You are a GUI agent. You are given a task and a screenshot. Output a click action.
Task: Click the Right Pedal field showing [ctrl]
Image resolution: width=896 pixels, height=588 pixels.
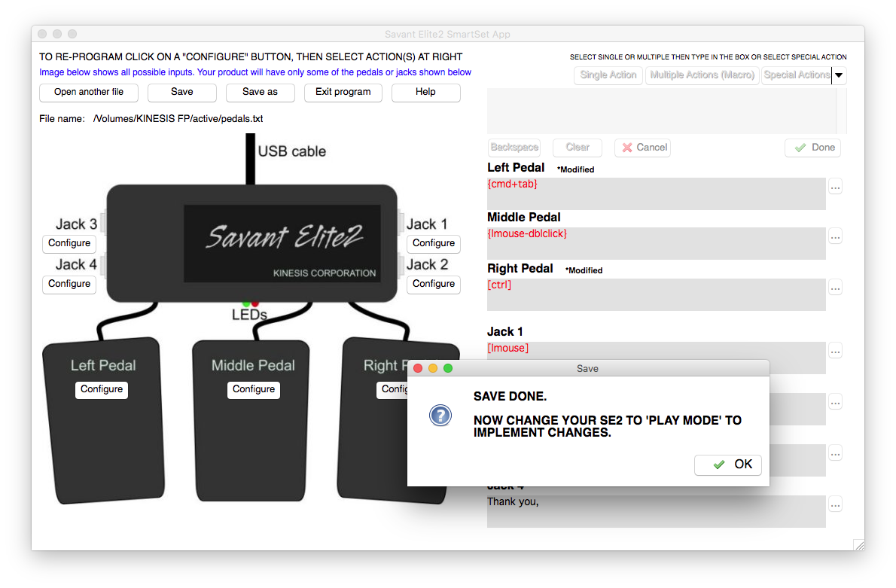[657, 295]
